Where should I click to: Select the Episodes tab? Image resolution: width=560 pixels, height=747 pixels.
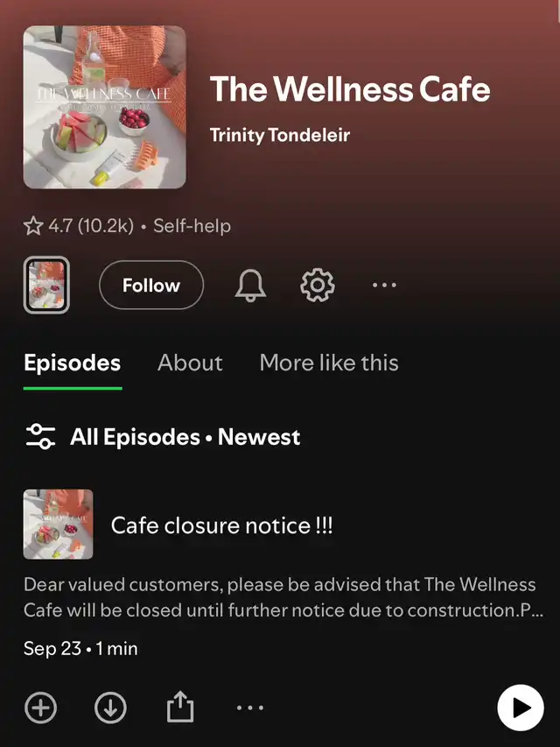coord(73,363)
